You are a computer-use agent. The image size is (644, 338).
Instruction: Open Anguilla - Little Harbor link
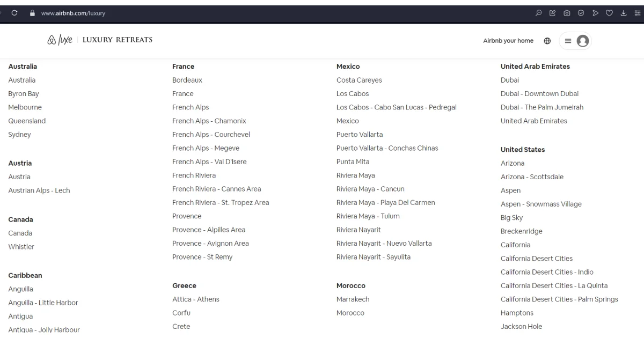point(43,303)
